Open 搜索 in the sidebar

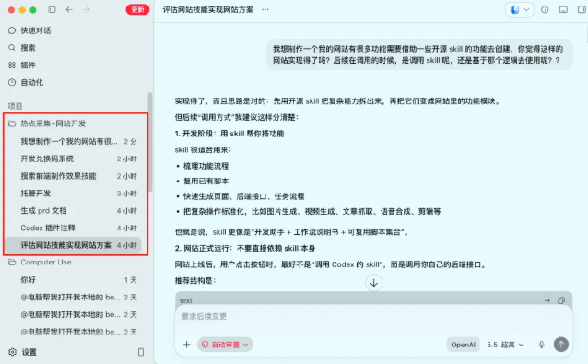click(x=28, y=48)
